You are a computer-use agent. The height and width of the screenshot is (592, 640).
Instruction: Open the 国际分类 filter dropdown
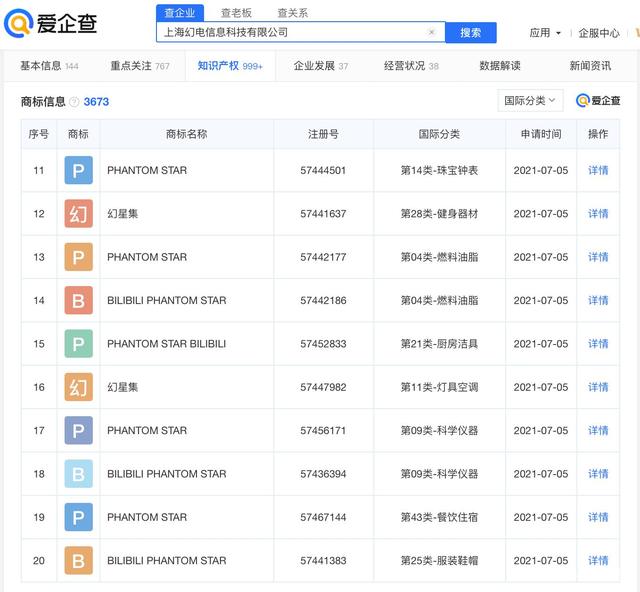point(530,100)
